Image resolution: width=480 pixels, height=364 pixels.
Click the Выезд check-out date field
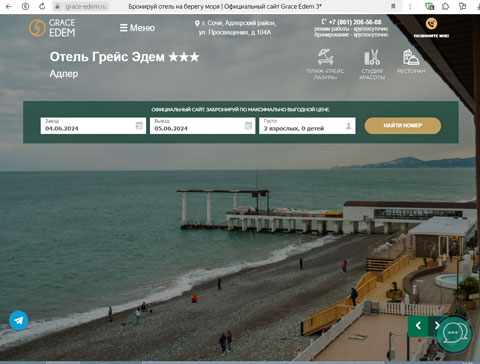(x=203, y=126)
